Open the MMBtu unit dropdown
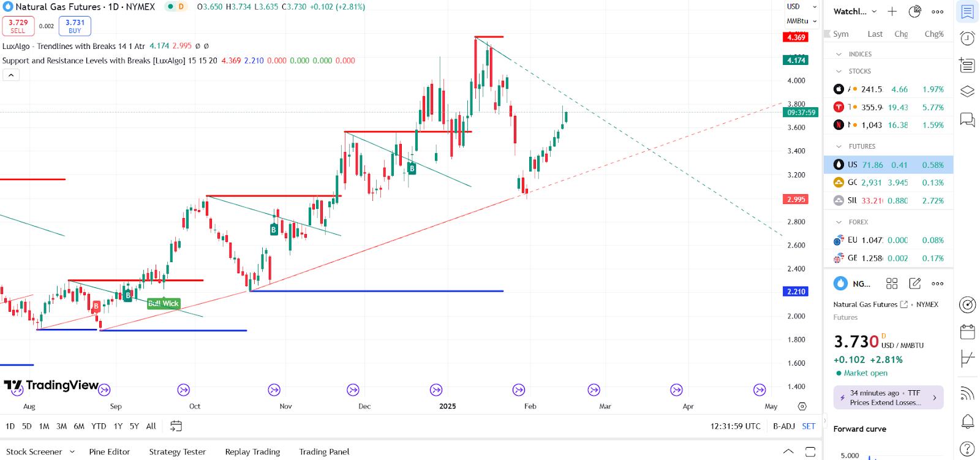This screenshot has height=460, width=980. point(802,21)
